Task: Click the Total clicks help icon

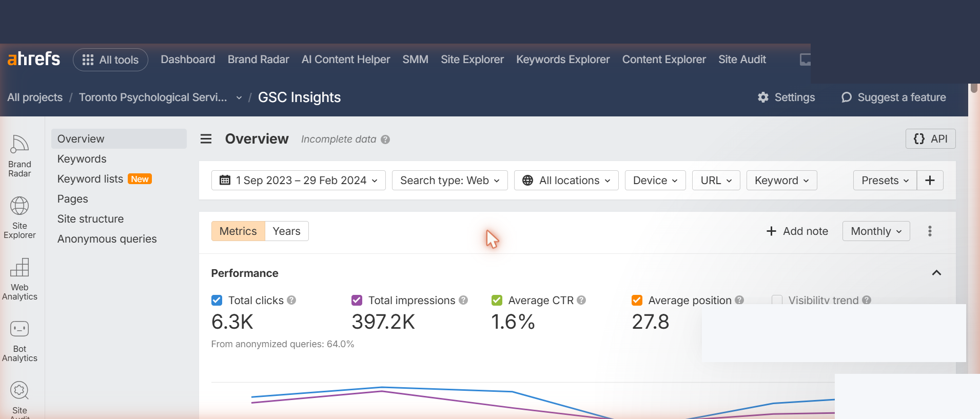Action: (291, 300)
